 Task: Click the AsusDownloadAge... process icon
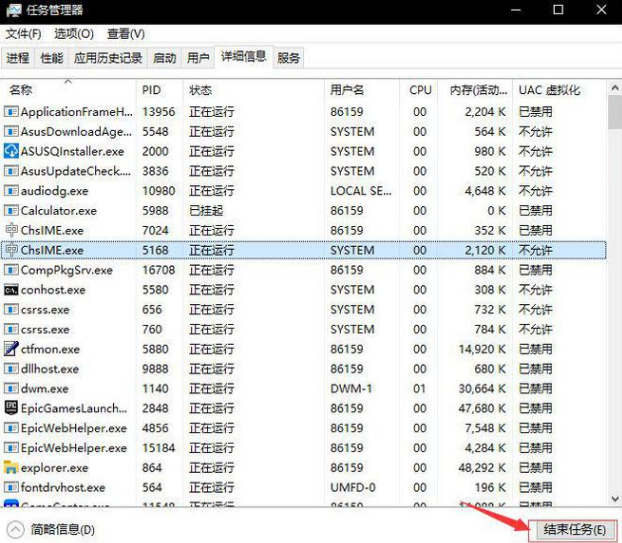[11, 131]
